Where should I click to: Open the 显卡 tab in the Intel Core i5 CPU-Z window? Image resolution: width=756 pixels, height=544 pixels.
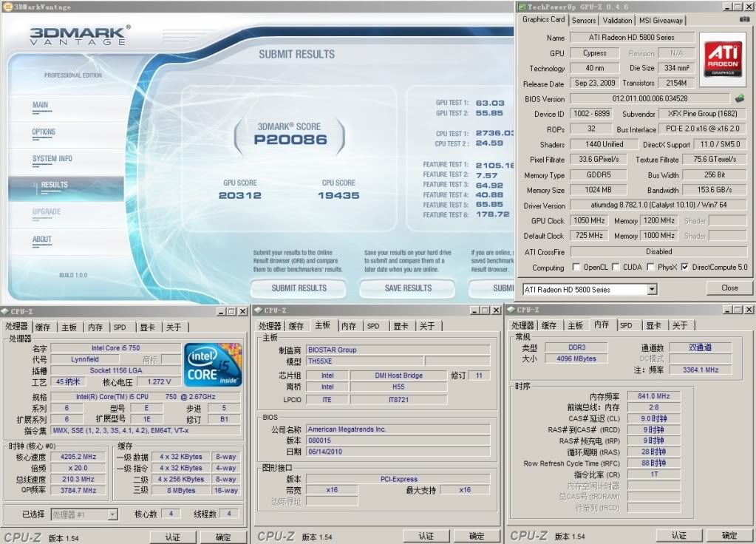(148, 327)
